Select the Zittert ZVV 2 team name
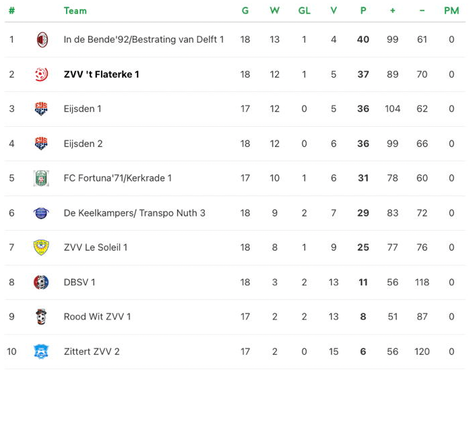The image size is (469, 435). (92, 352)
